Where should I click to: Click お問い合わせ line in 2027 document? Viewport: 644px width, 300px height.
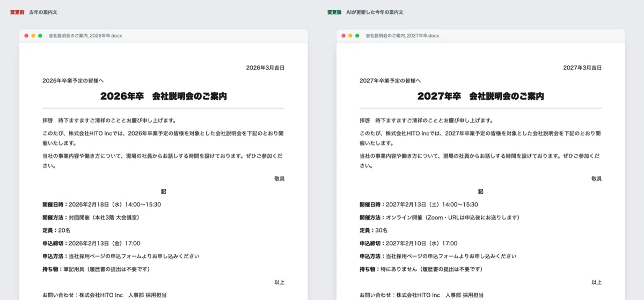pos(422,295)
